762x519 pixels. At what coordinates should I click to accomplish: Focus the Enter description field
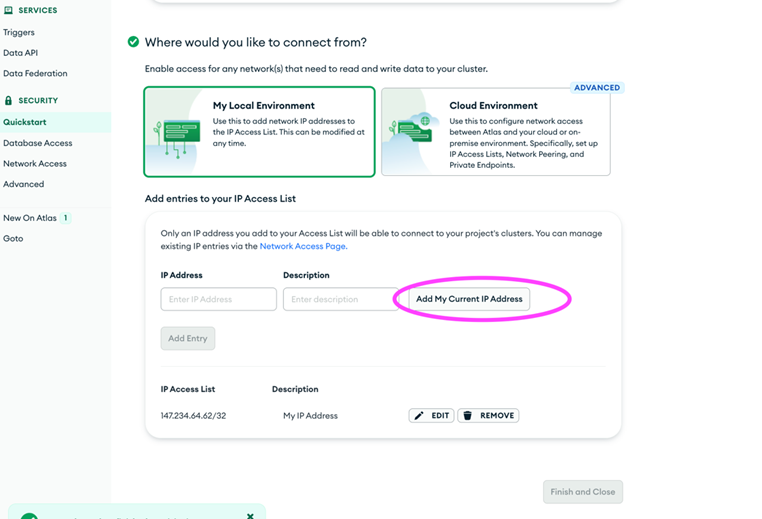341,299
